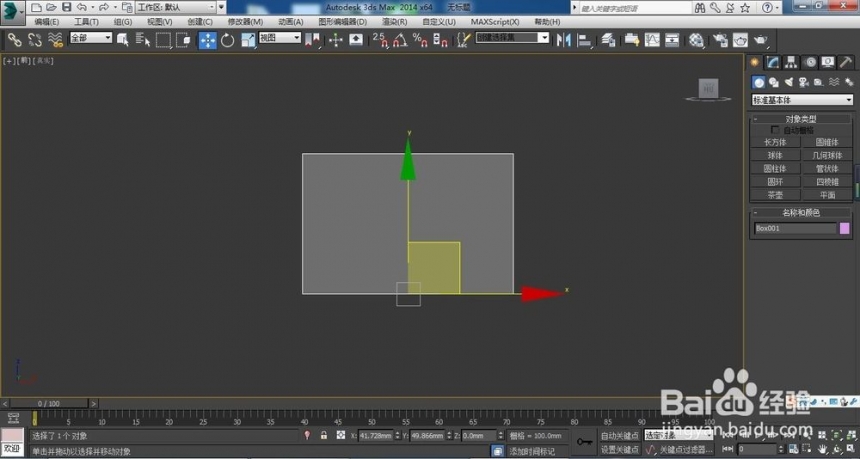Toggle the 2.5 Snaps magnet
860x459 pixels.
click(x=380, y=40)
